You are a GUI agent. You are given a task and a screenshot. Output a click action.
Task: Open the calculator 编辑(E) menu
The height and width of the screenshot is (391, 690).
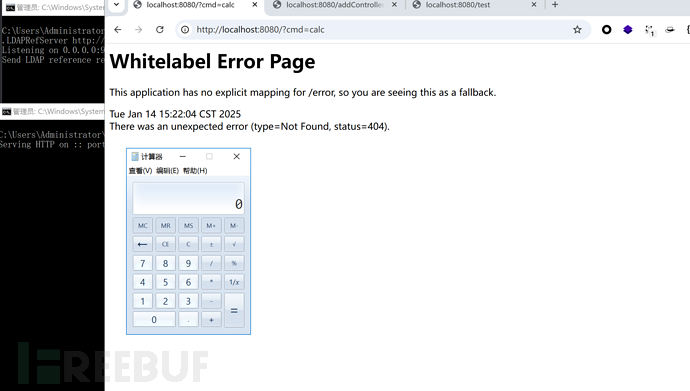click(167, 171)
